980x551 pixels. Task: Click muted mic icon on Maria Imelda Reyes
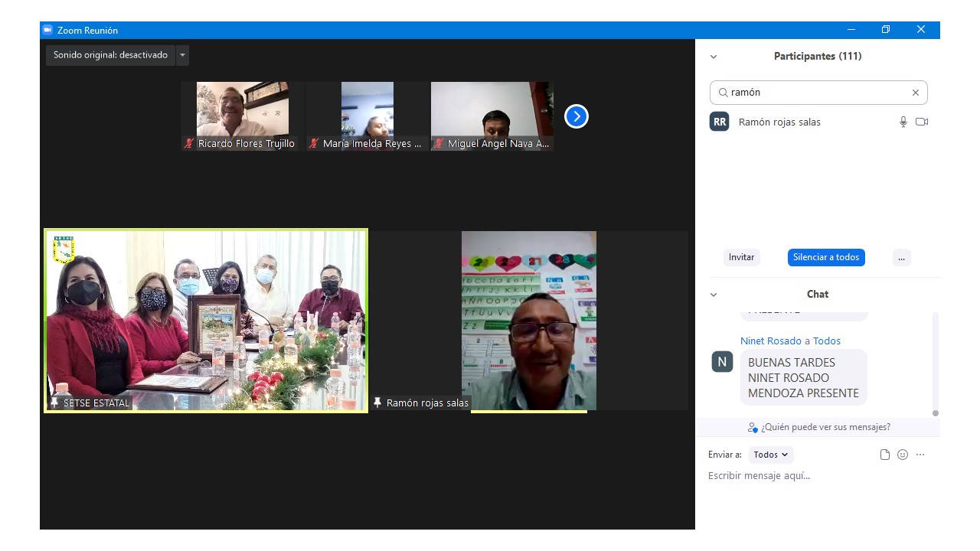314,143
